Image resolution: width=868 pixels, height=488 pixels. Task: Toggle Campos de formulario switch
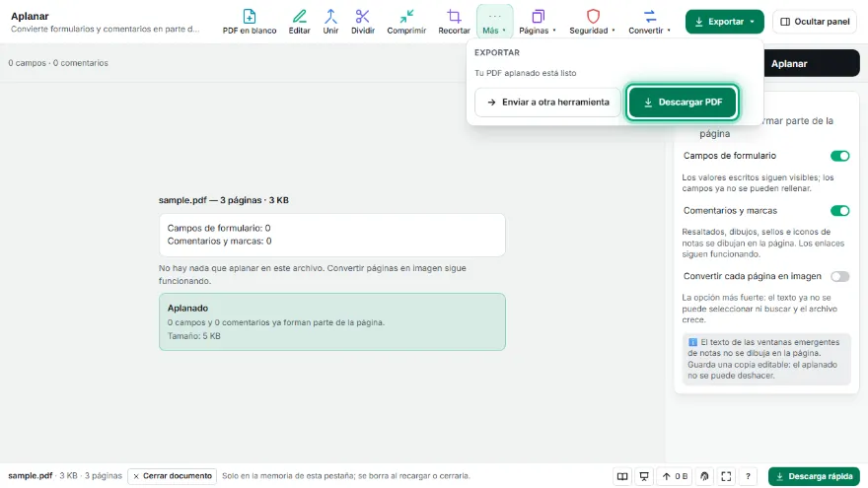pos(839,156)
